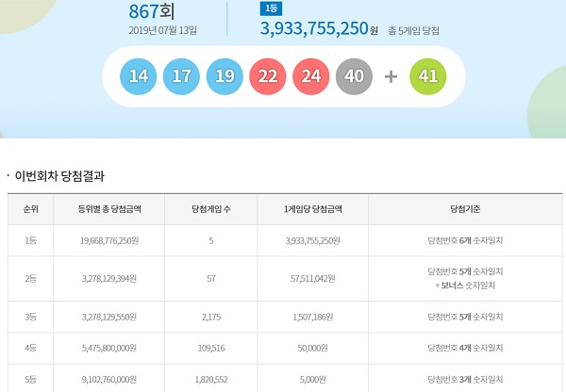The image size is (566, 392).
Task: Click the per-game amount 5,000원
Action: (x=313, y=378)
